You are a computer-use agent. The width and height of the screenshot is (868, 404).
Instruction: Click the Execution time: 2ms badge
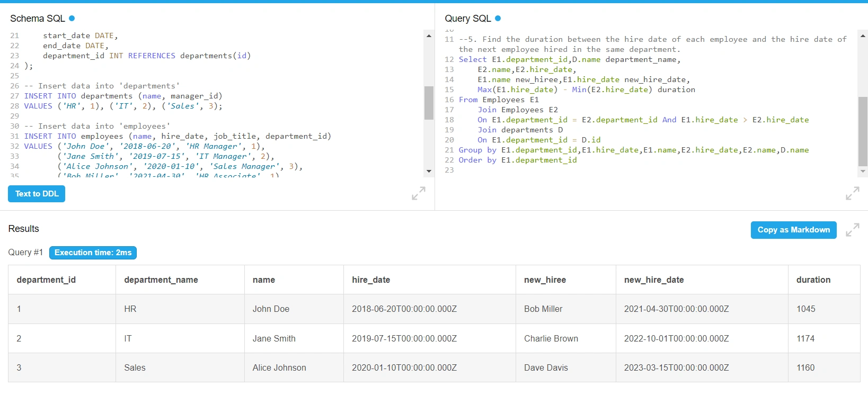coord(93,253)
